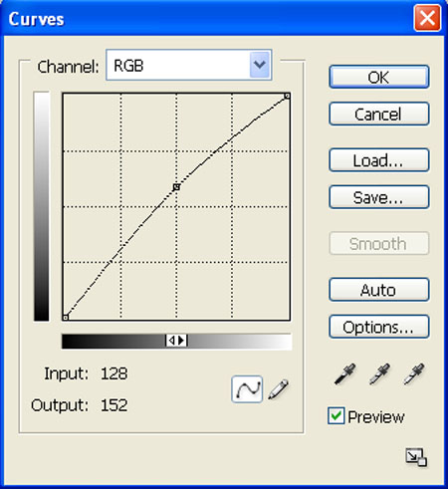Click the RGB channel combo box
Image resolution: width=448 pixels, height=489 pixels.
(189, 65)
